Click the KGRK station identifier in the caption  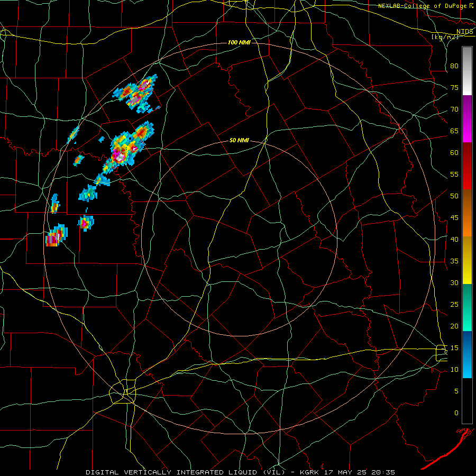[311, 472]
